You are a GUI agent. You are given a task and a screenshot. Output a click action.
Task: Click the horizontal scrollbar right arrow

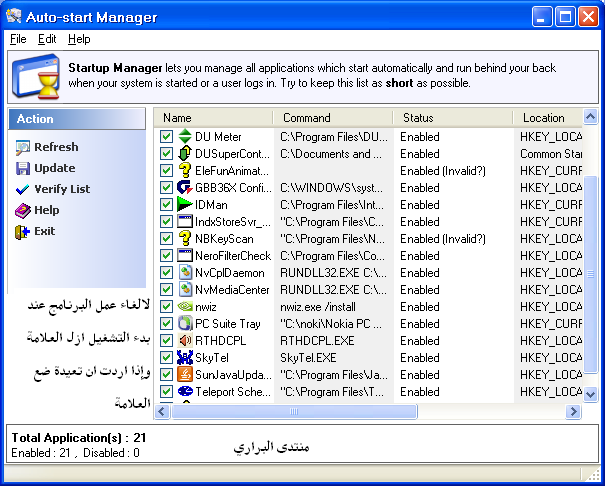click(x=573, y=411)
